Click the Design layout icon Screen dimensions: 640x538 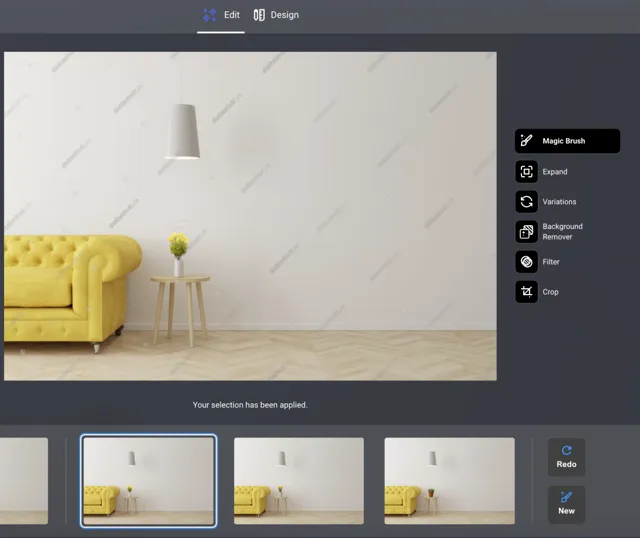coord(259,15)
